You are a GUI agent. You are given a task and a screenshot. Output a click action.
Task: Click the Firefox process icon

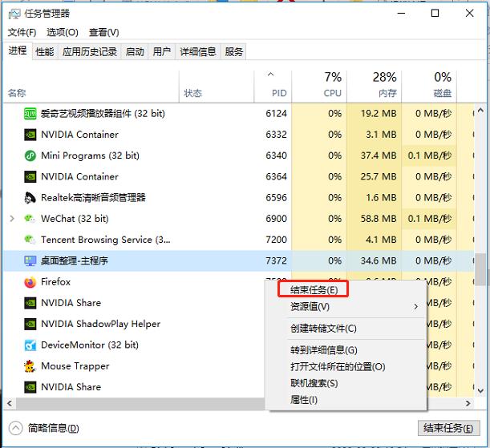point(30,282)
